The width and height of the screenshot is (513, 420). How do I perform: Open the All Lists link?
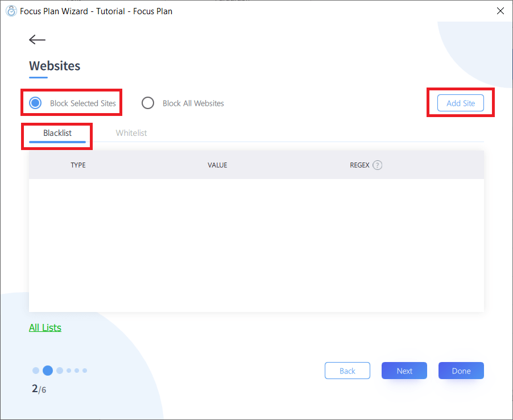[x=45, y=327]
